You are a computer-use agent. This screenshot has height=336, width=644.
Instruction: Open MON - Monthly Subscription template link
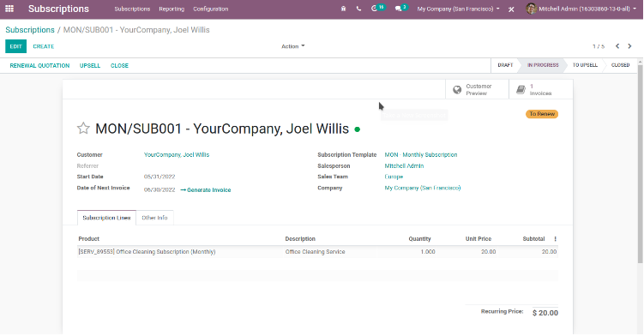421,155
